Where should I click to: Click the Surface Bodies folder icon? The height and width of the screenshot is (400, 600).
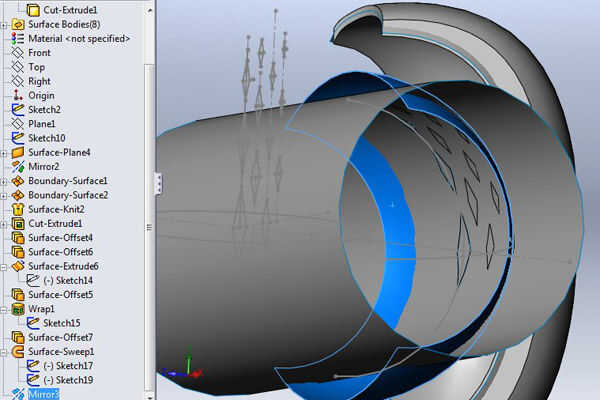click(18, 24)
